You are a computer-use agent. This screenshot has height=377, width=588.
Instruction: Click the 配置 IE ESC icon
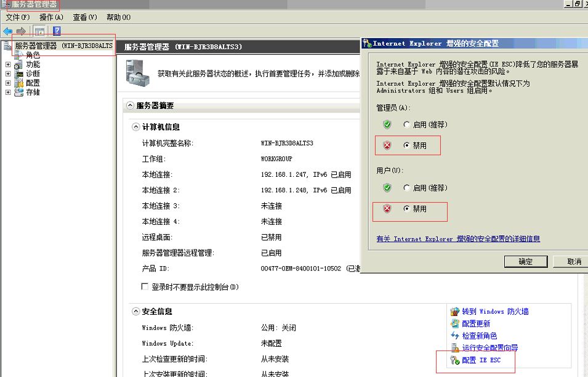[455, 360]
